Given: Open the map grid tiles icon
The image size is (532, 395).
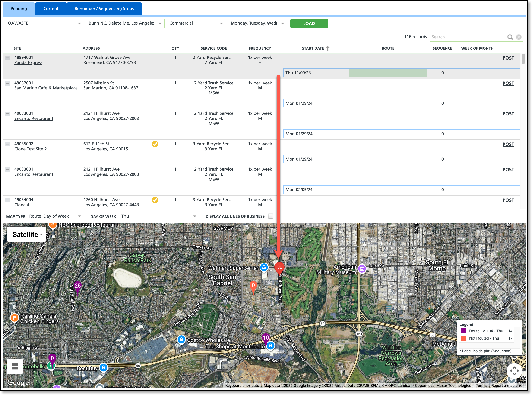Looking at the screenshot, I should point(15,366).
